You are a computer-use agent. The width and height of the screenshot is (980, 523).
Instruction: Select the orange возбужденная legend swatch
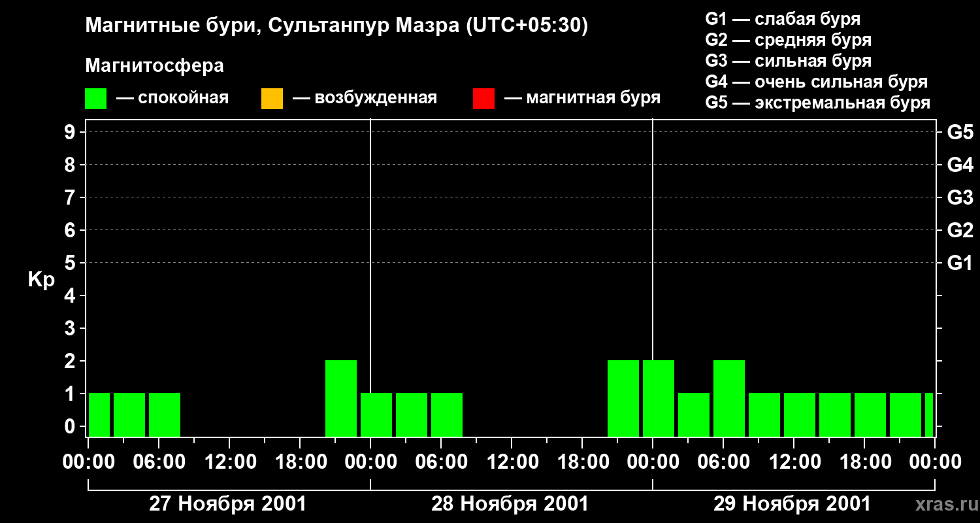pyautogui.click(x=272, y=99)
